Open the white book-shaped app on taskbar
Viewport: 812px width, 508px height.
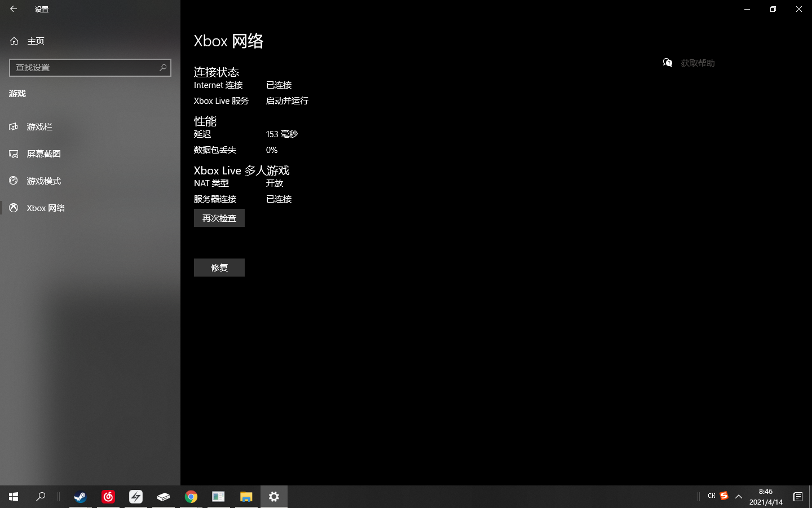[x=164, y=497]
